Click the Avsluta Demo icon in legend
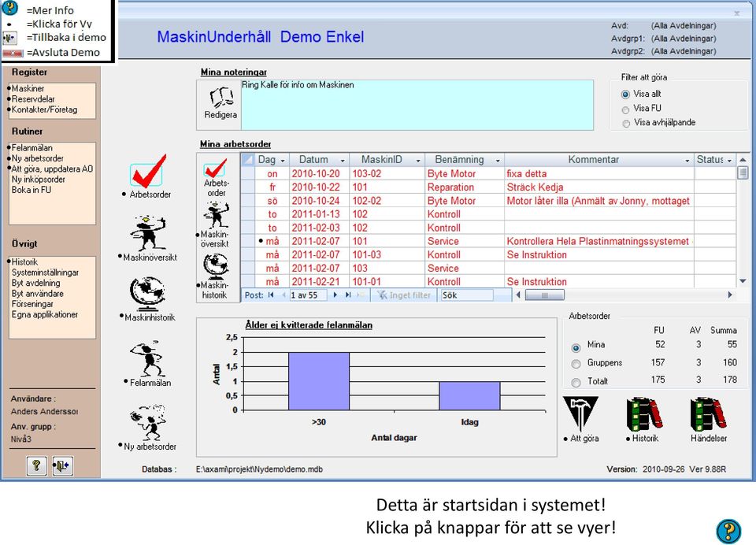This screenshot has height=545, width=756. click(13, 53)
